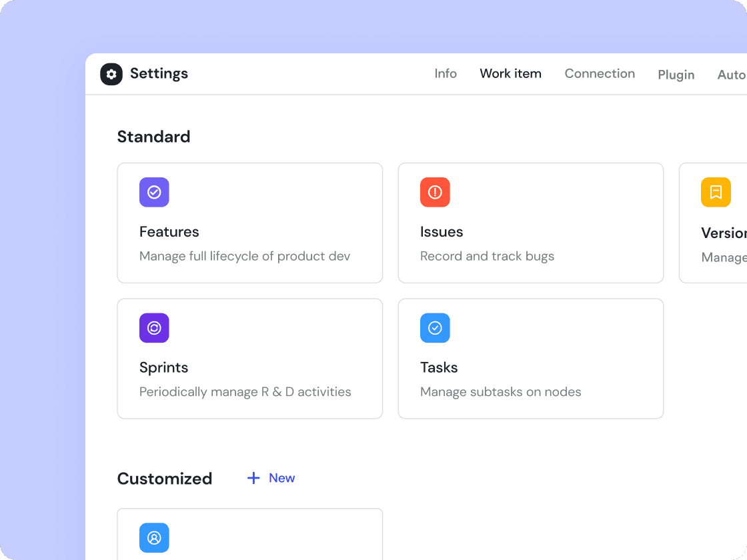The height and width of the screenshot is (560, 747).
Task: Open the Connection tab
Action: pos(600,73)
